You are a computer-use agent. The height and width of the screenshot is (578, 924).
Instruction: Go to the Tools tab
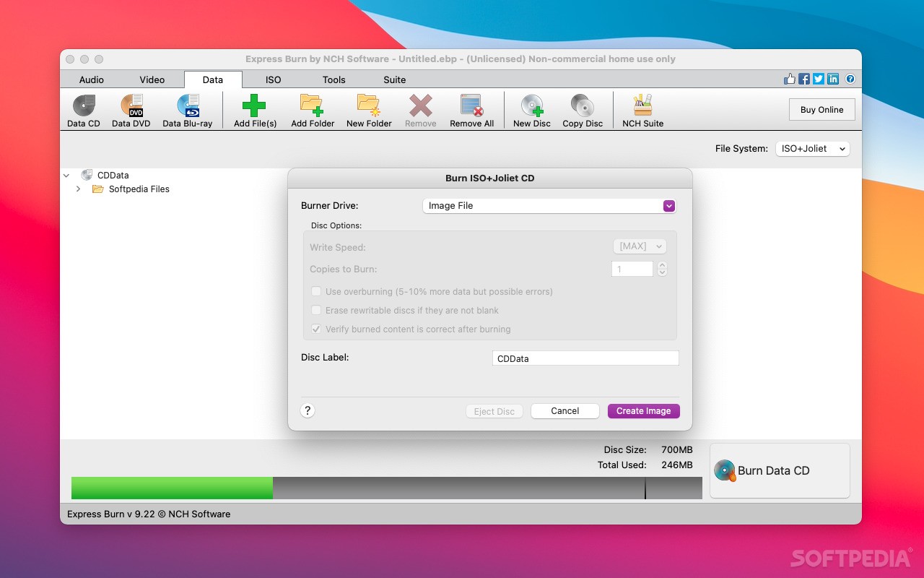click(334, 79)
